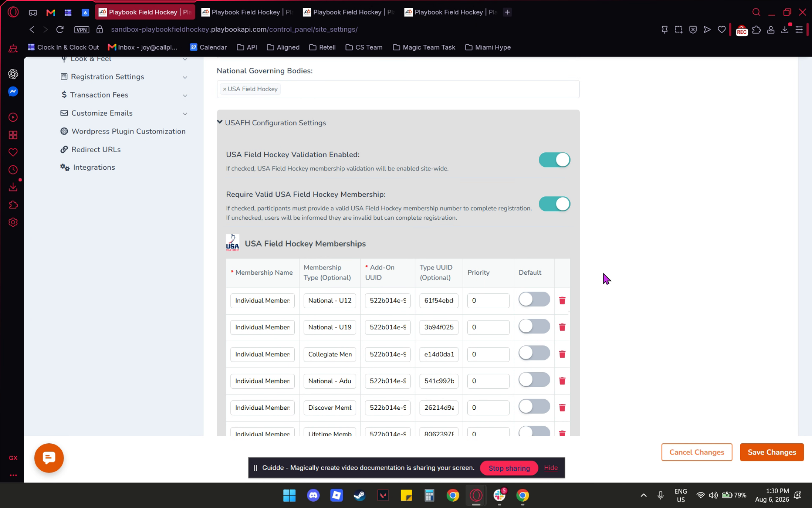Enable Default for National - U12 row

534,300
